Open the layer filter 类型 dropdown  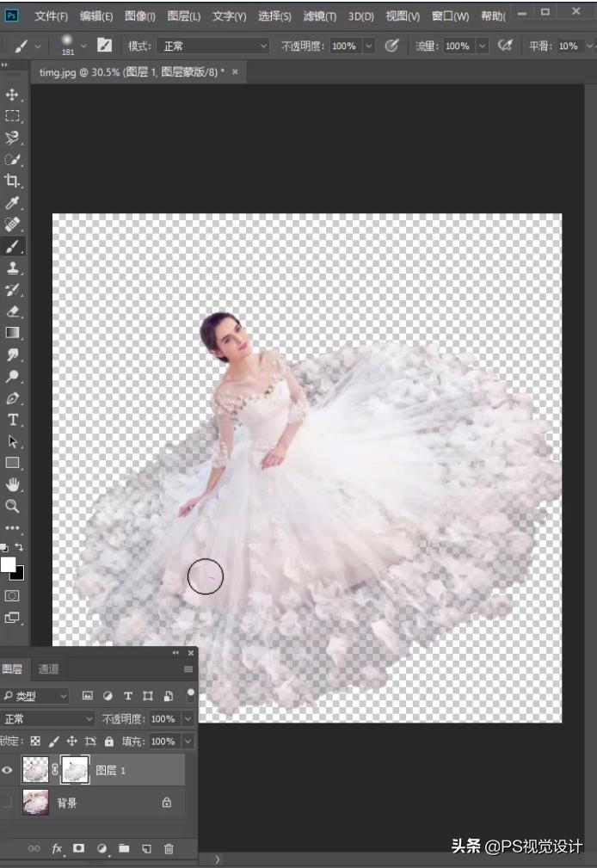(36, 695)
